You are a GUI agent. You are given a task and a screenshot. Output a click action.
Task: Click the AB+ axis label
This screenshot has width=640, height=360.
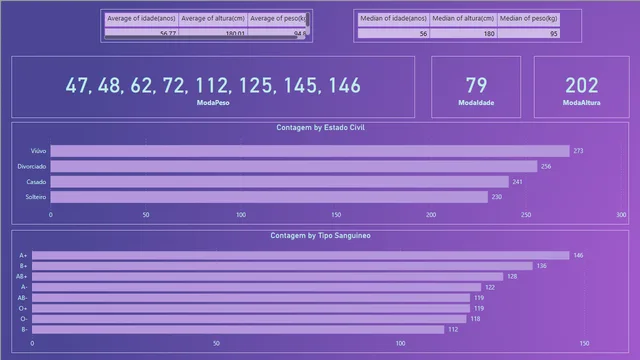pyautogui.click(x=22, y=277)
